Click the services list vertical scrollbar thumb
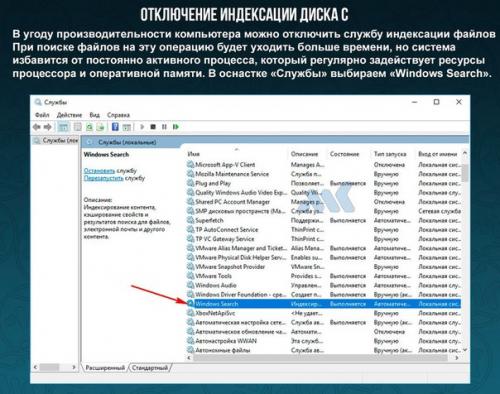Viewport: 500px width, 394px height. pyautogui.click(x=465, y=173)
